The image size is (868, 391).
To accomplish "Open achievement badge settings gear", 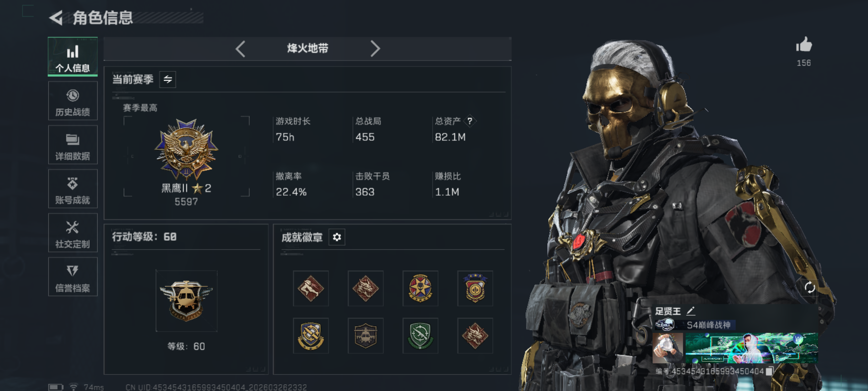I will pos(337,237).
